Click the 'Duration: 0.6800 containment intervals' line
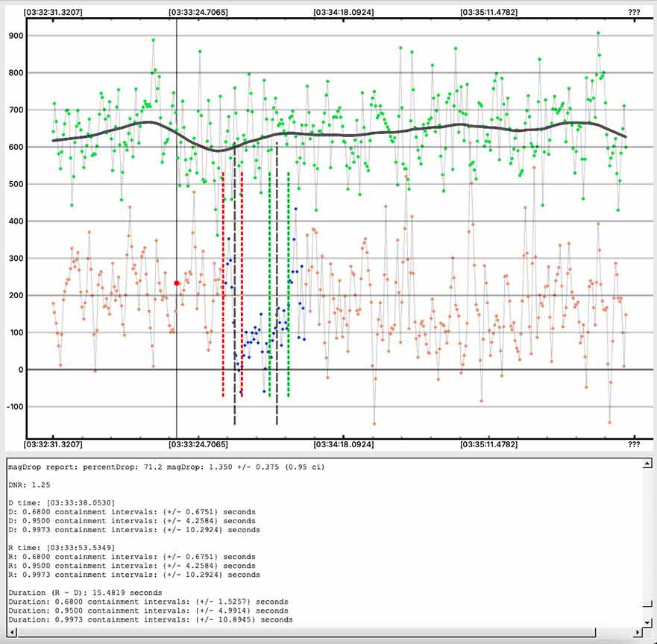The height and width of the screenshot is (644, 657). [148, 602]
